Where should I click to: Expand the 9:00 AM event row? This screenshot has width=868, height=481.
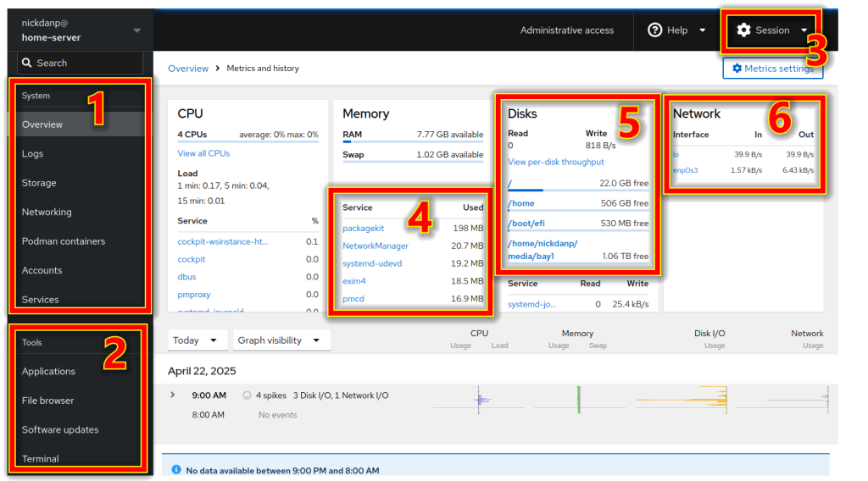173,395
